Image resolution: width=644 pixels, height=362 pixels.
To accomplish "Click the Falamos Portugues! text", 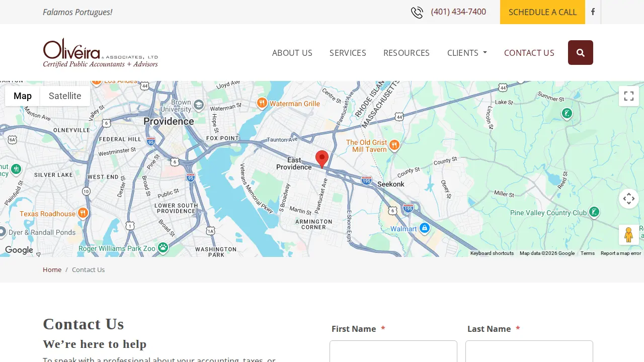I will pyautogui.click(x=77, y=12).
